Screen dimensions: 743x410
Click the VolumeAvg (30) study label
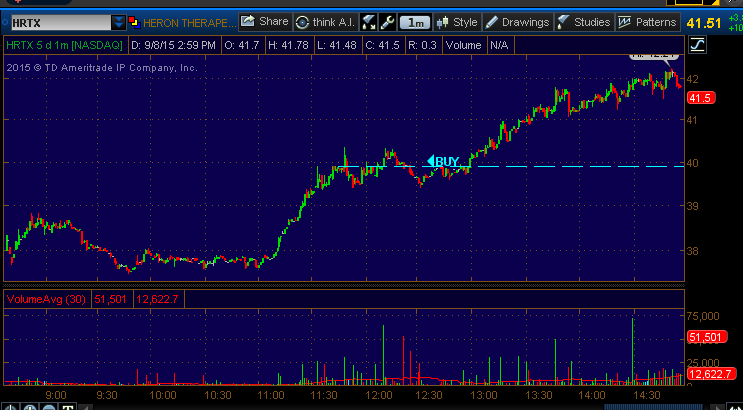click(x=48, y=299)
